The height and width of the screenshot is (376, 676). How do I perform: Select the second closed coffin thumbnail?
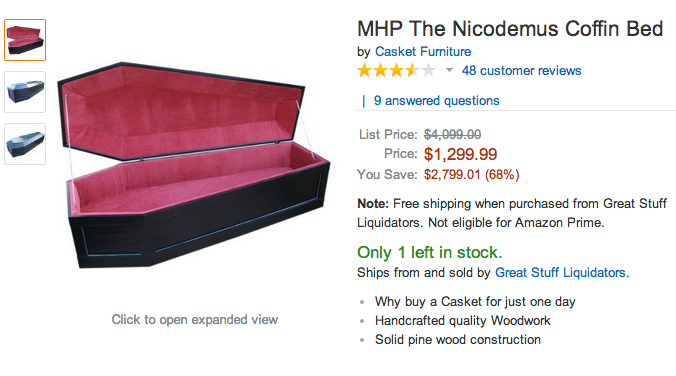25,92
